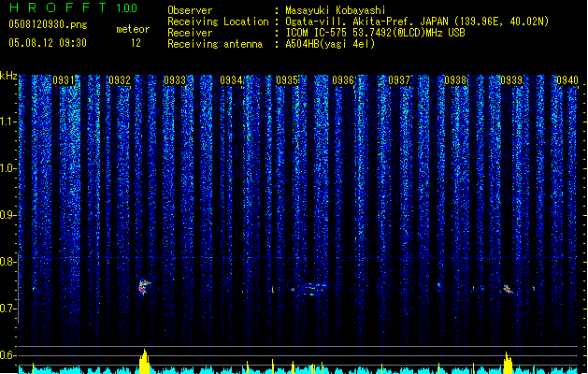Click the version number 1.00
Viewport: 588px width, 374px height.
point(127,7)
